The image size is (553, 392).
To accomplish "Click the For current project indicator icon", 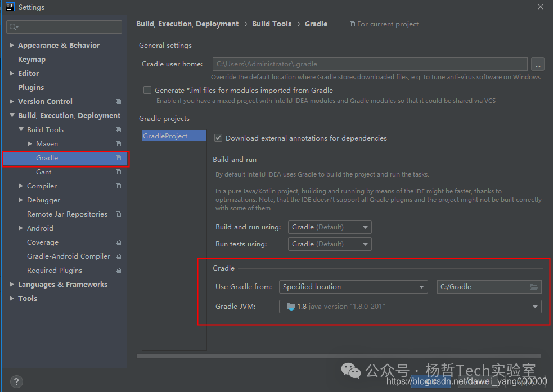I will tap(352, 24).
